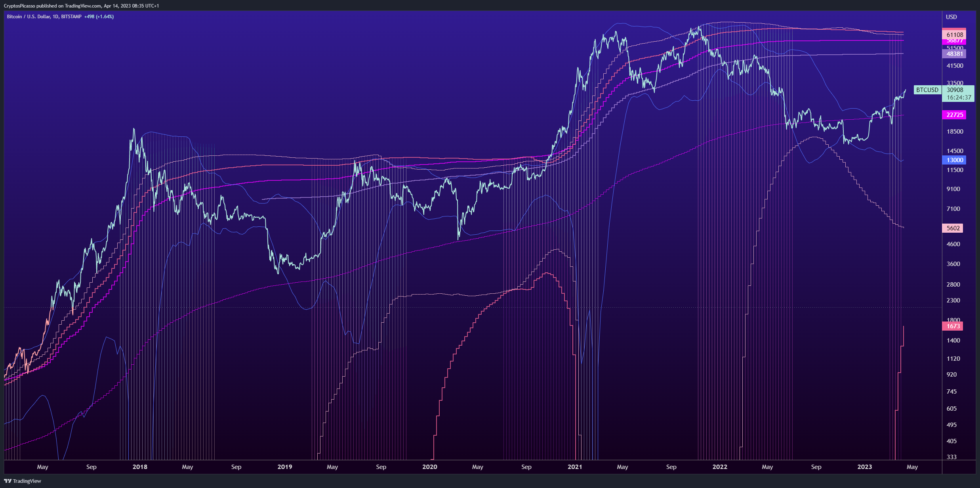Click the 2022 label on time axis
This screenshot has width=980, height=488.
pyautogui.click(x=720, y=467)
